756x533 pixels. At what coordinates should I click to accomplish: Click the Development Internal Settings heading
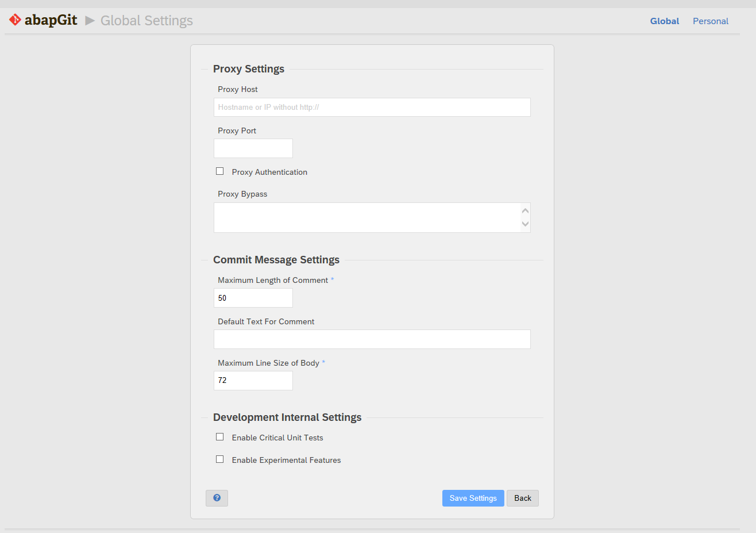(287, 417)
